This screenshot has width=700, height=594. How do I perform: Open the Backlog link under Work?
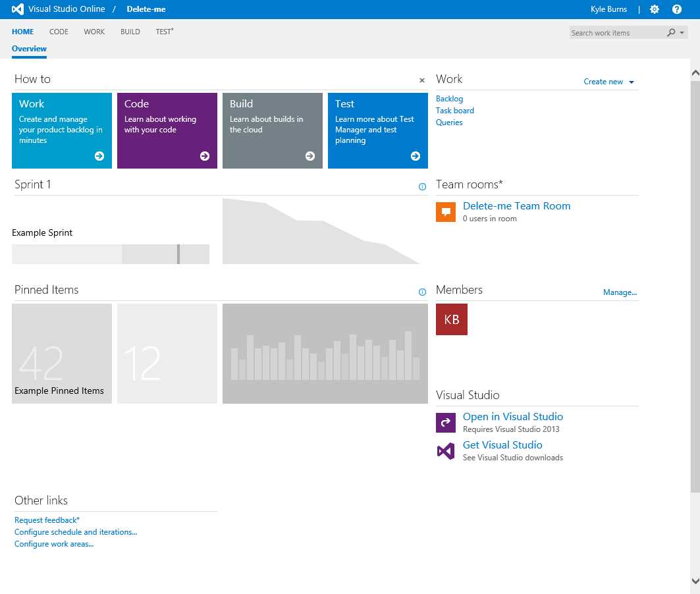tap(449, 98)
